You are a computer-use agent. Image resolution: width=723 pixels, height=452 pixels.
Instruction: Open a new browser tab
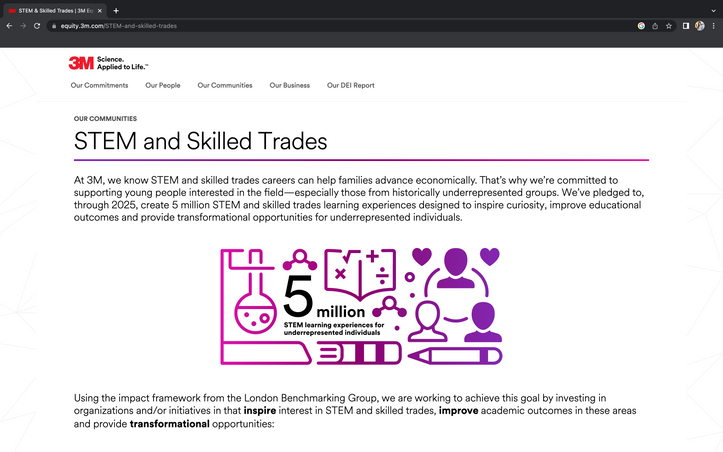116,11
